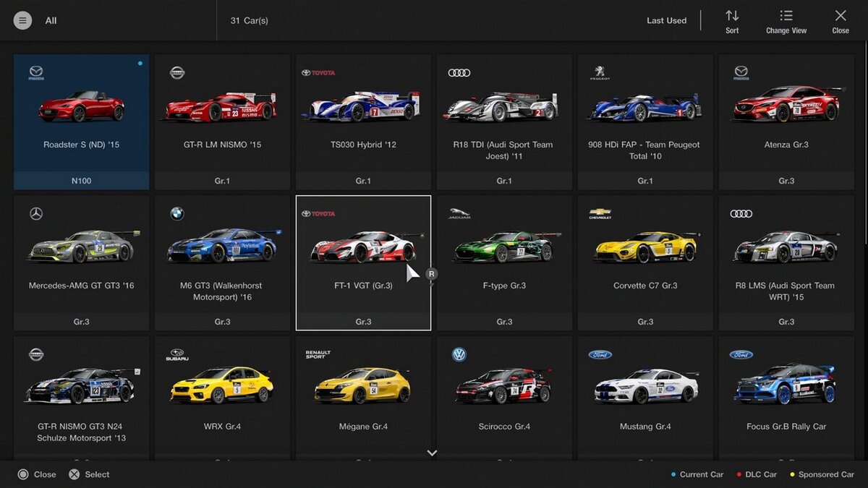Click Gr.3 label under Atenza card
The height and width of the screenshot is (488, 868).
[786, 181]
